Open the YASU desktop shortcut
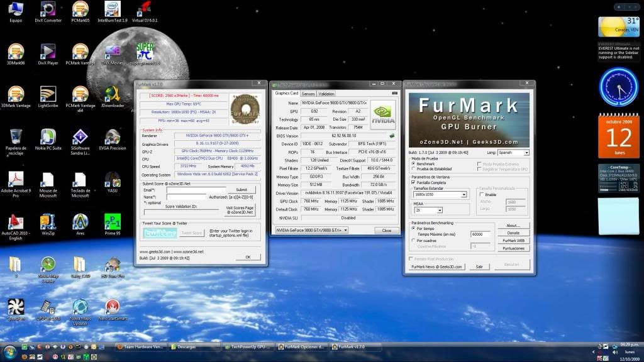 click(113, 183)
